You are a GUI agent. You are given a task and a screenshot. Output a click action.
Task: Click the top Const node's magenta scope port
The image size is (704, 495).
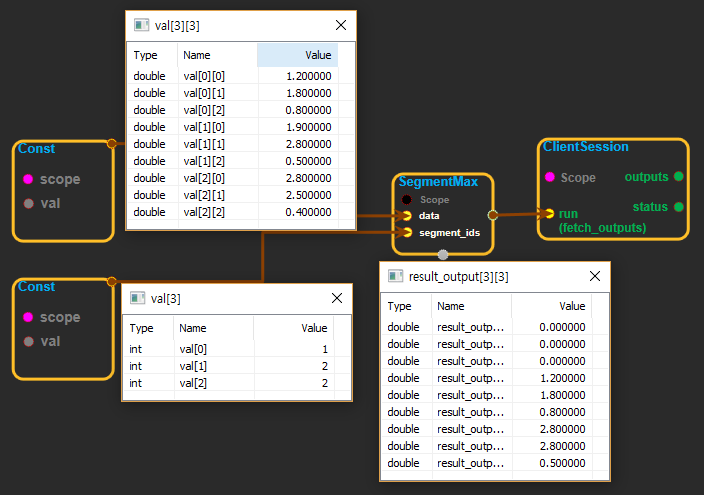click(28, 179)
